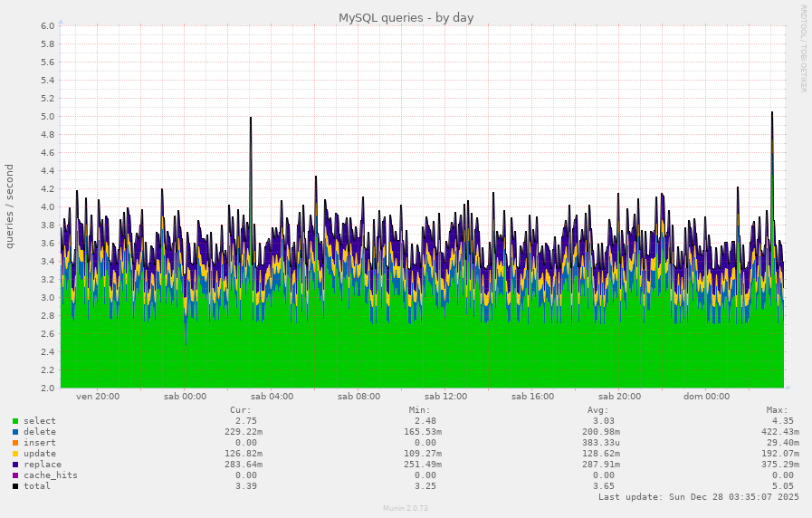The width and height of the screenshot is (812, 518).
Task: Click the delete minimum value 165.53m
Action: 423,432
